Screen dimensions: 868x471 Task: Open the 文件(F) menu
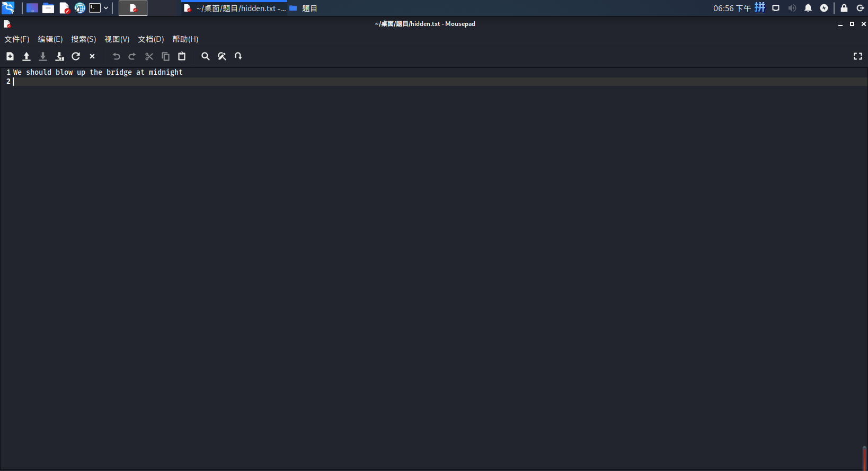coord(17,39)
